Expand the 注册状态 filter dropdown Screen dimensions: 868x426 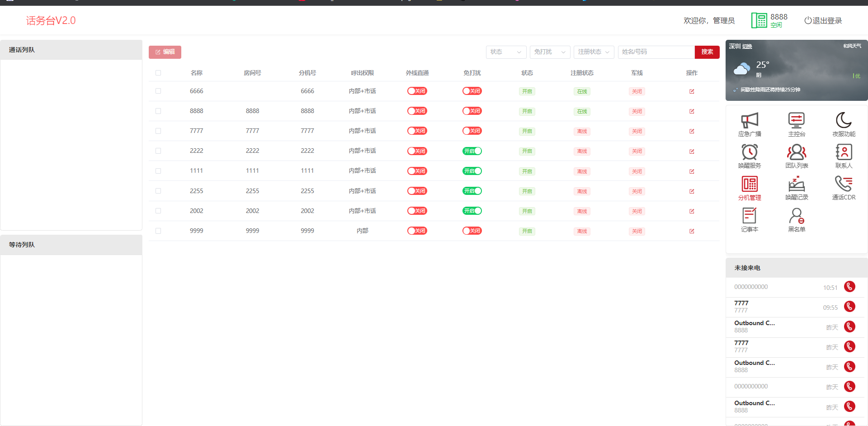pos(594,52)
